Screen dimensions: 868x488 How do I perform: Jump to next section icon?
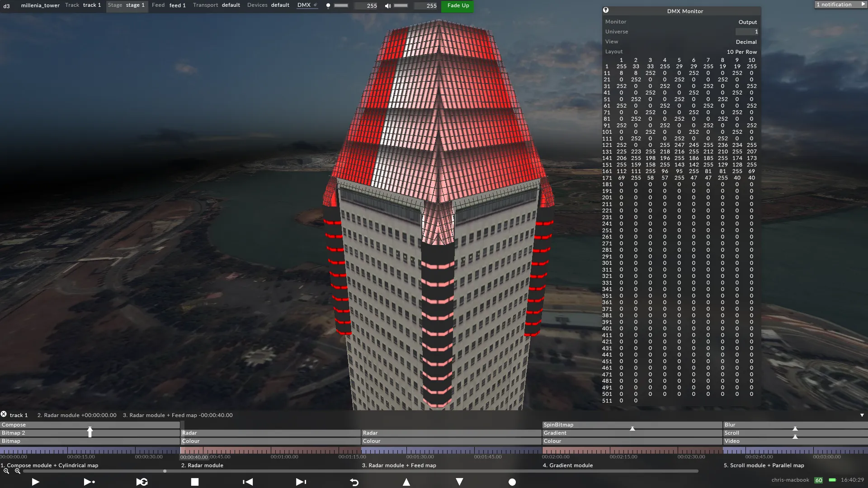(x=301, y=482)
